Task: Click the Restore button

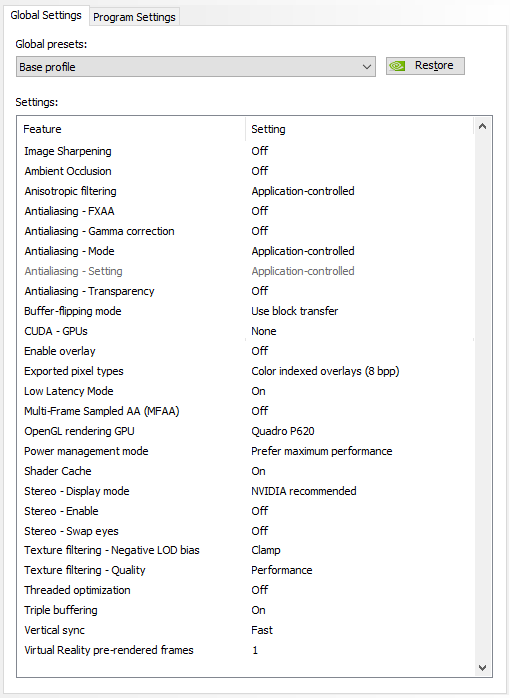Action: (x=425, y=66)
